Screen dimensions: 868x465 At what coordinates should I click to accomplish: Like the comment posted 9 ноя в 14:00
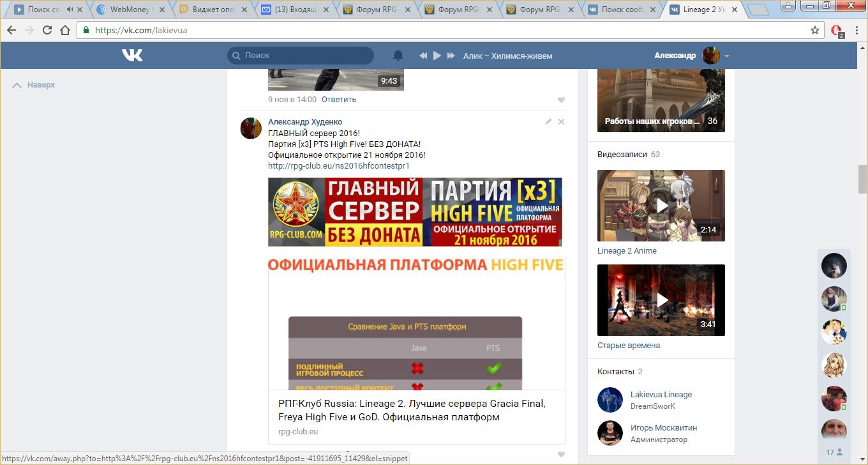(x=562, y=100)
